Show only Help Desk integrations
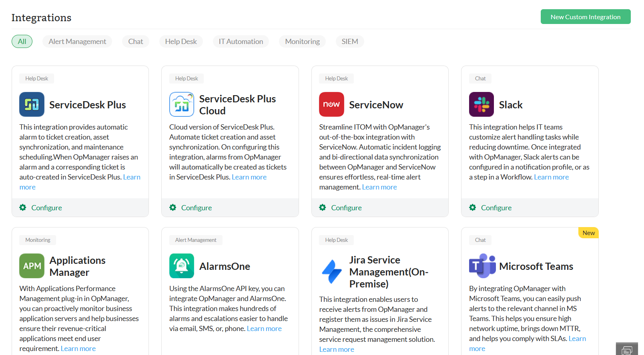Screen dimensions: 644x355 [181, 42]
